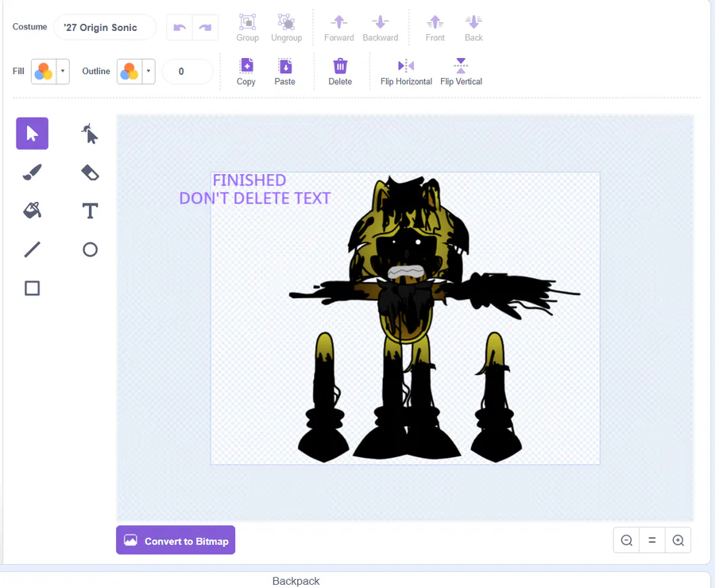Reset canvas zoom with equals button
The width and height of the screenshot is (715, 588).
[652, 540]
